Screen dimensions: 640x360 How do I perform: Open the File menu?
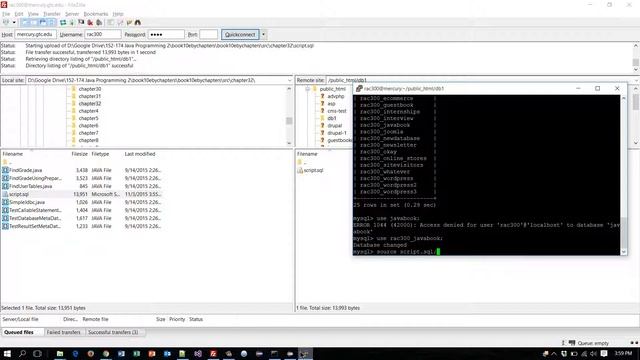pos(6,14)
